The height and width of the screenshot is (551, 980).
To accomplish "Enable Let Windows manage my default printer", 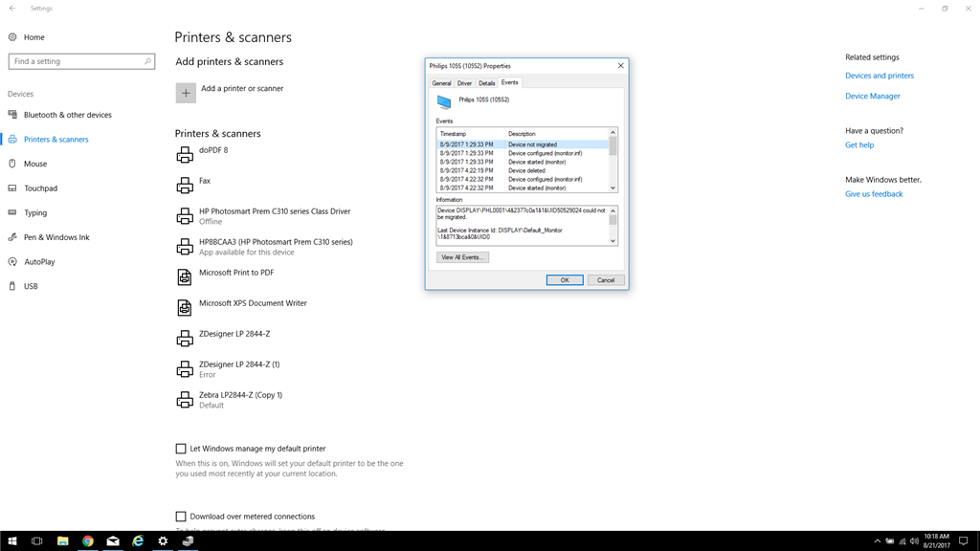I will pyautogui.click(x=181, y=449).
